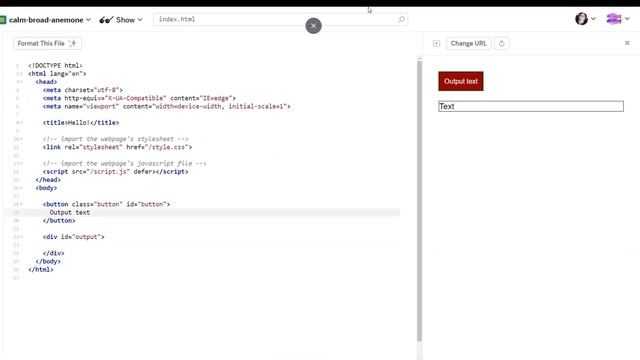This screenshot has height=360, width=640.
Task: Expand the Show dropdown chevron
Action: pos(140,20)
